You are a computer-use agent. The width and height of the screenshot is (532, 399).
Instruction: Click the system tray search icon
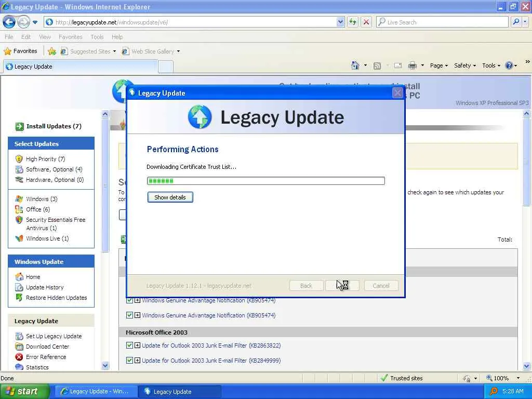(x=494, y=391)
